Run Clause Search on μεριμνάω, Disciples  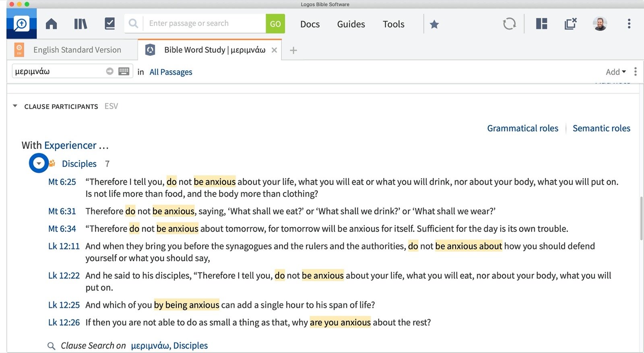[x=169, y=345]
